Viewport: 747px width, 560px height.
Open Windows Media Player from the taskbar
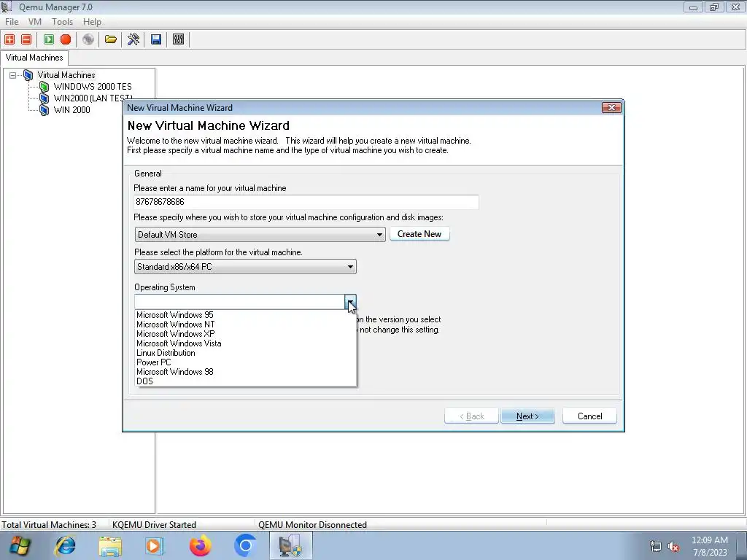point(155,545)
